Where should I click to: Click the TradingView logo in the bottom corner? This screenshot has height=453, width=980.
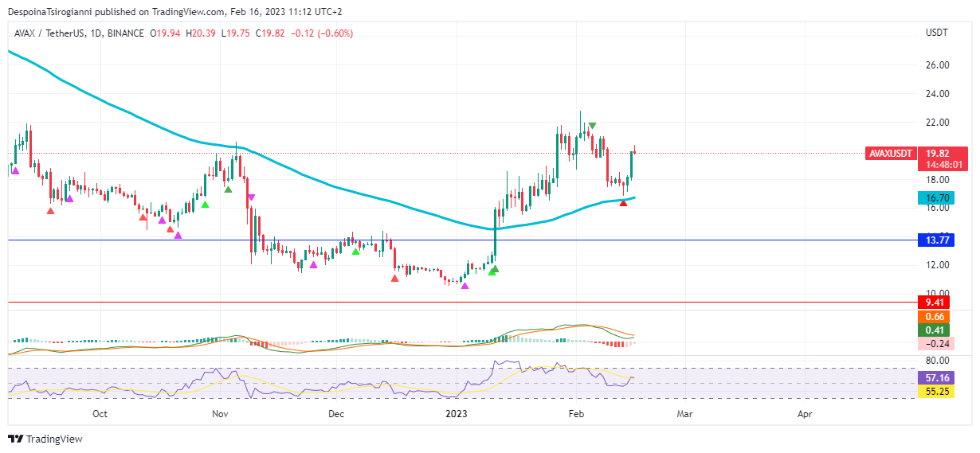tap(45, 439)
